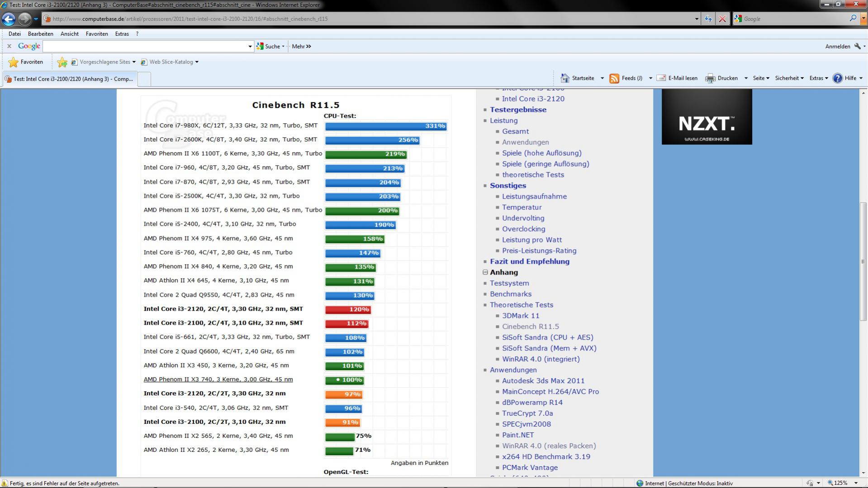Click the AMD Phenom II X3 740 reference link
The image size is (868, 488).
[218, 379]
